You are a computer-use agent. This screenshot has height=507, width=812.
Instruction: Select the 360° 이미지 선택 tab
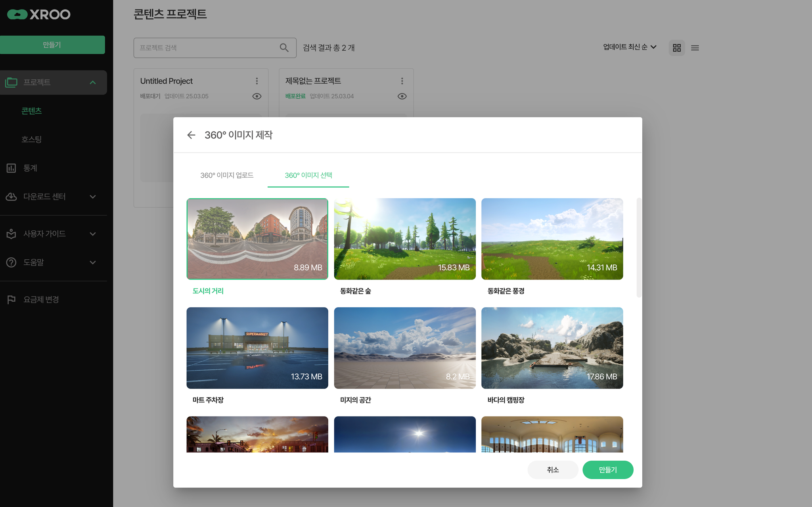tap(308, 175)
